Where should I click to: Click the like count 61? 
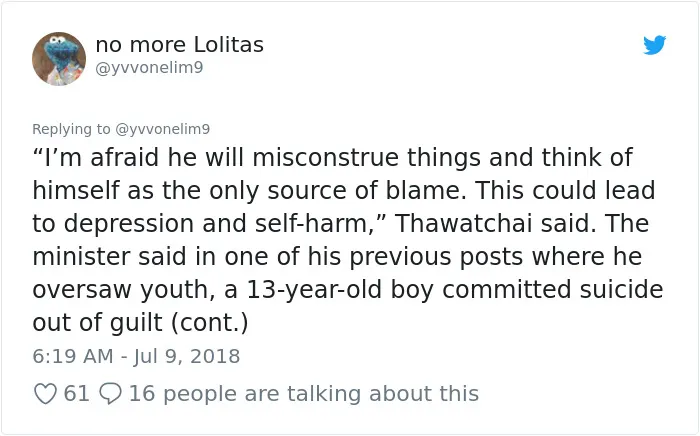coord(76,394)
